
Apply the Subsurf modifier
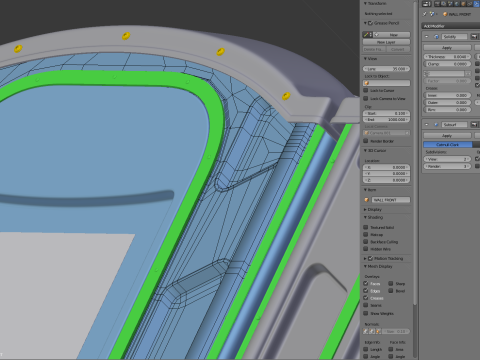(x=447, y=136)
